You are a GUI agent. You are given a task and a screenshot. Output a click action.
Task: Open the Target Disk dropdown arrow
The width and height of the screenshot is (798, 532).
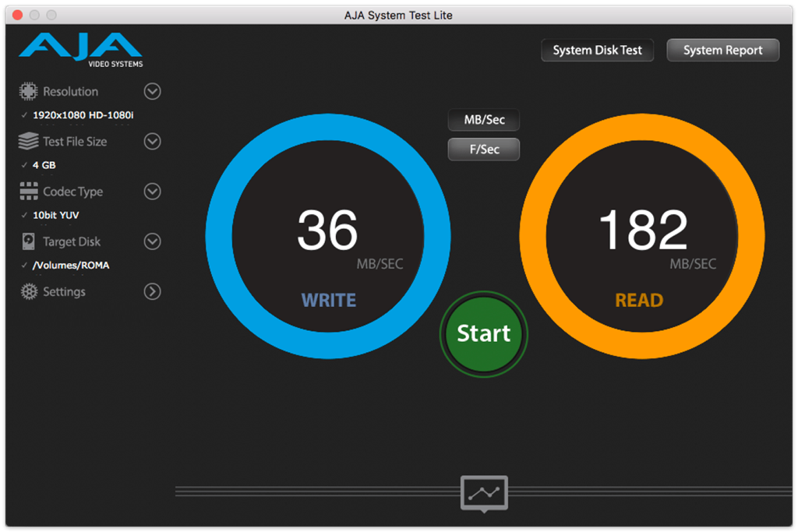point(153,241)
